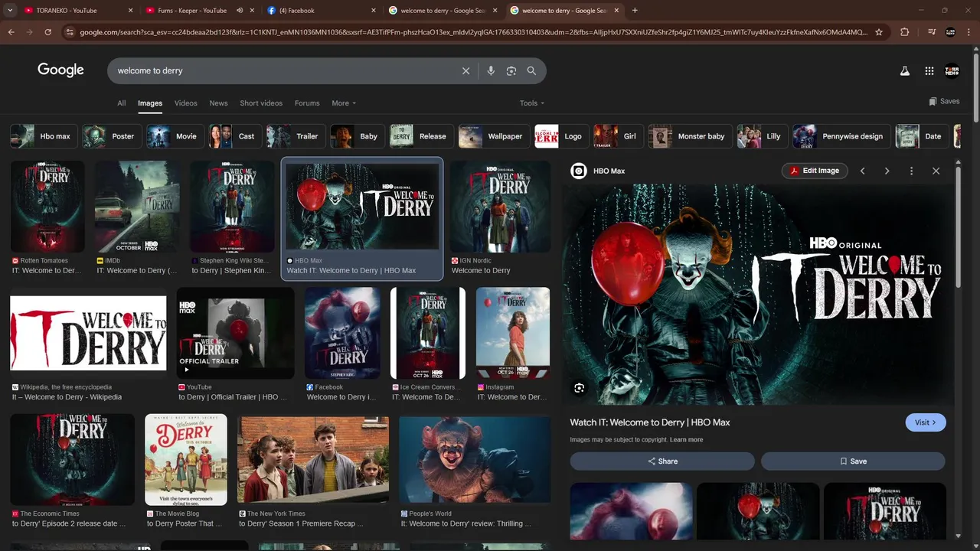Save the previewed image
This screenshot has height=551, width=980.
point(853,461)
